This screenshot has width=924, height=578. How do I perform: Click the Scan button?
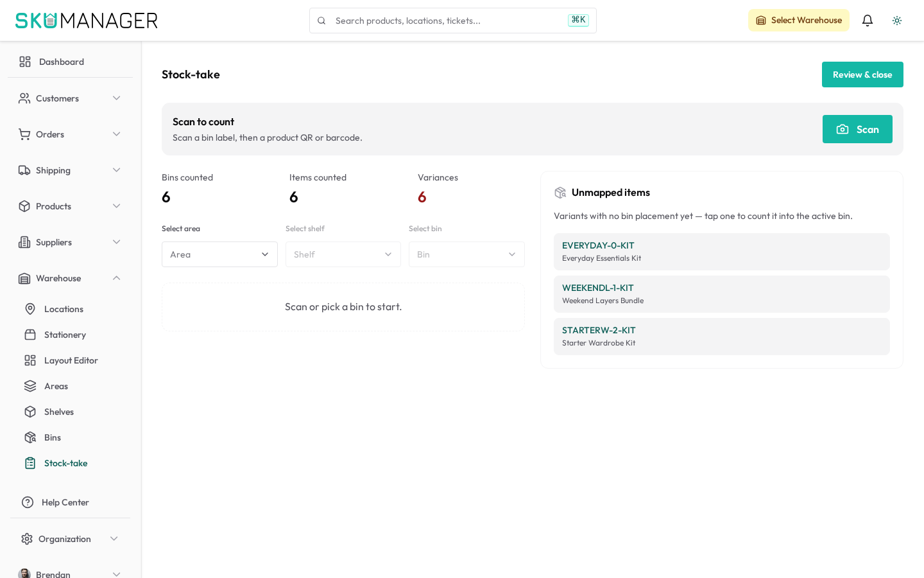(857, 129)
